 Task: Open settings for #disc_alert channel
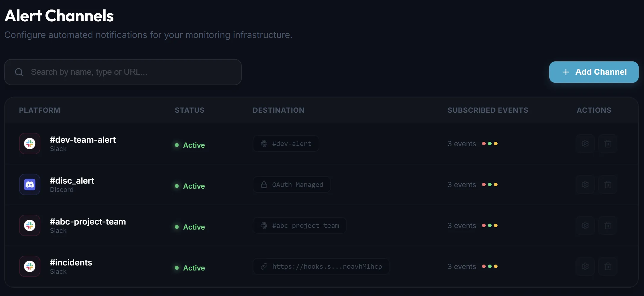585,184
